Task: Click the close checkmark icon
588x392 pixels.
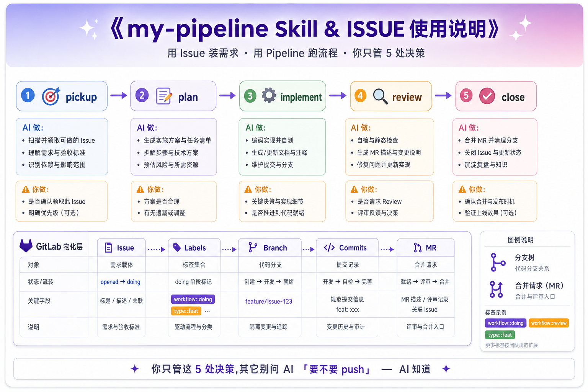Action: [487, 96]
